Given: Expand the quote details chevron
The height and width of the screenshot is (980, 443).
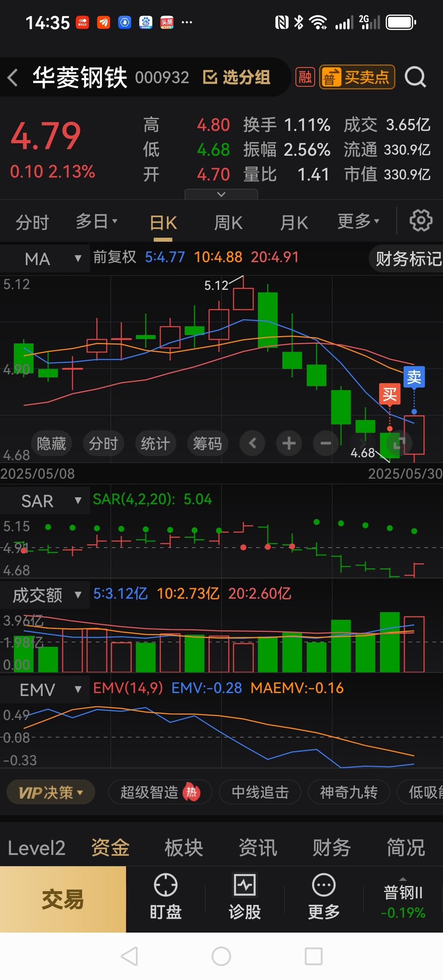Looking at the screenshot, I should 221,194.
